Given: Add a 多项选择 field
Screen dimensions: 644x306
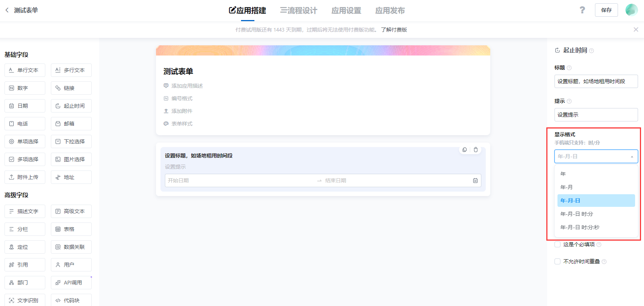Looking at the screenshot, I should point(25,159).
